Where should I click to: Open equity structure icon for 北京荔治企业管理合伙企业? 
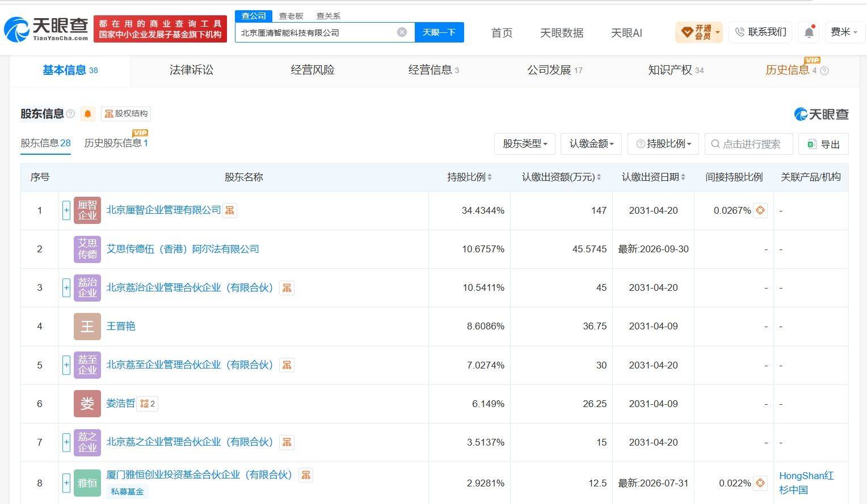coord(287,288)
